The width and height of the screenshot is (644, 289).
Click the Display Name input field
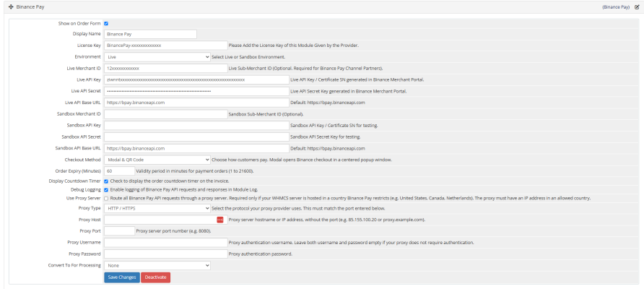(150, 34)
